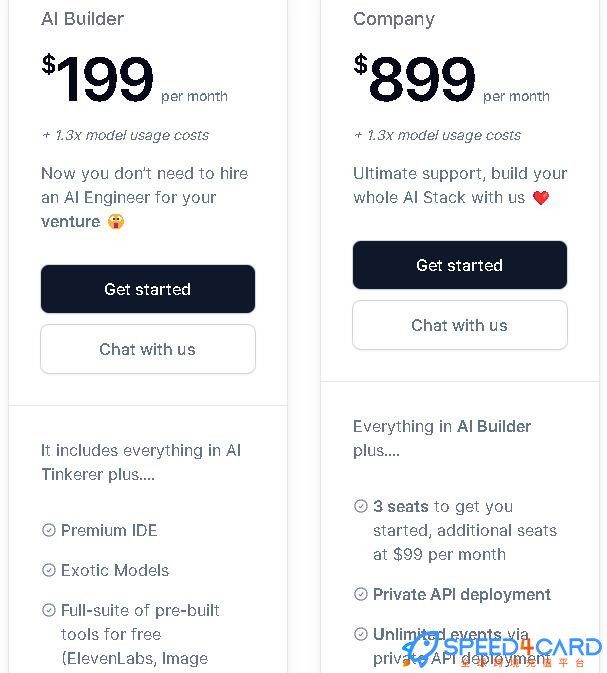Open Chat with us for Company plan
607x673 pixels.
point(460,325)
